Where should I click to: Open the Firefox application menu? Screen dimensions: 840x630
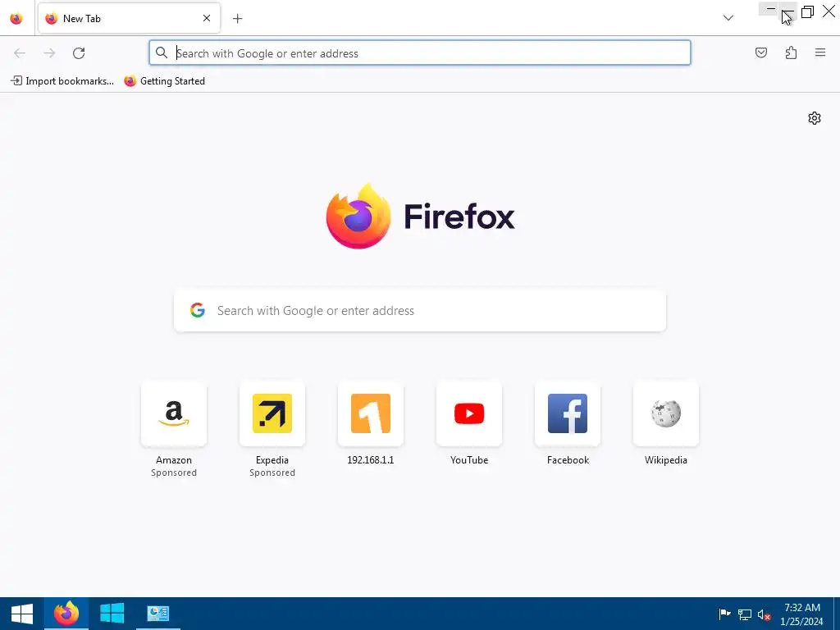pyautogui.click(x=820, y=52)
